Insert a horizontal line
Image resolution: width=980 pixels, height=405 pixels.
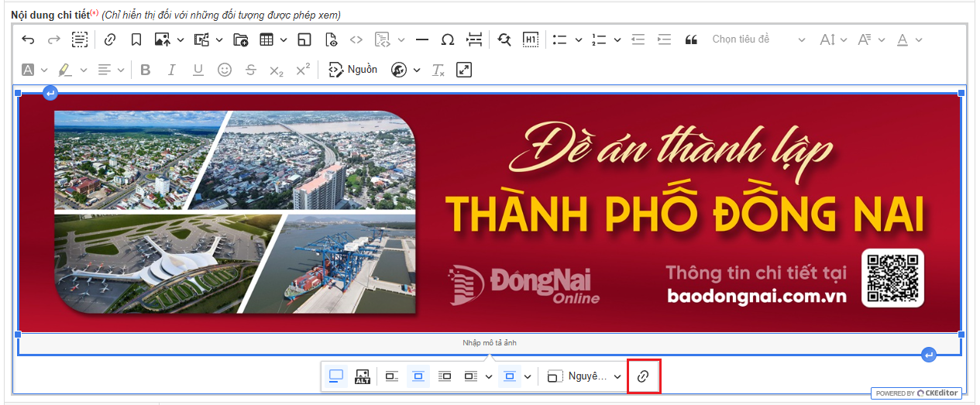tap(422, 39)
